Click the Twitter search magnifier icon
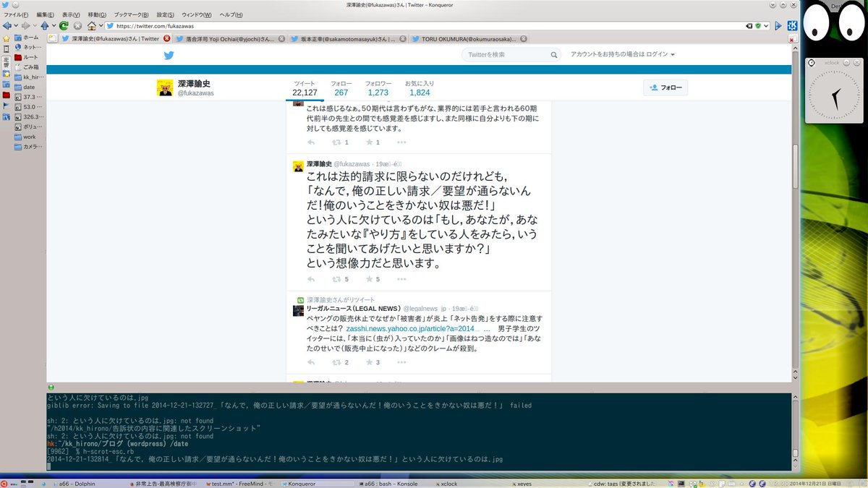The height and width of the screenshot is (488, 868). click(x=553, y=55)
